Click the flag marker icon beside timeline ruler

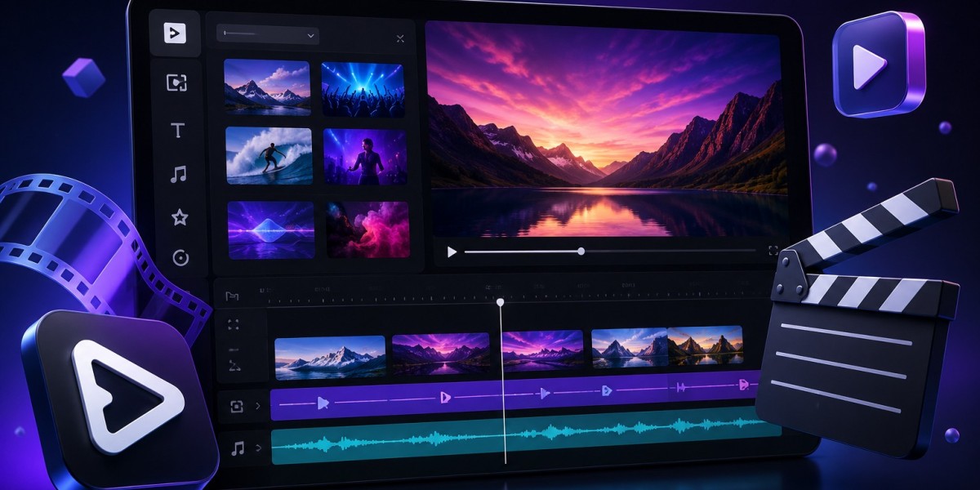tap(233, 296)
